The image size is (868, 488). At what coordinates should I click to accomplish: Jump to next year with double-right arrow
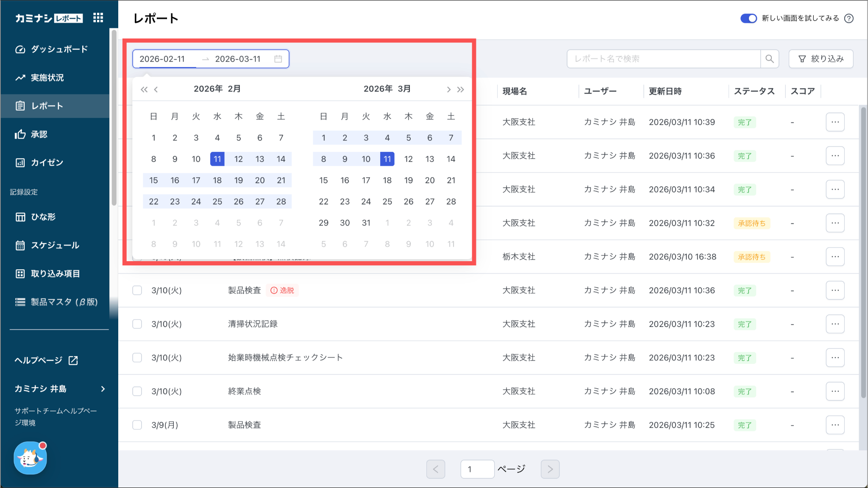click(x=461, y=89)
